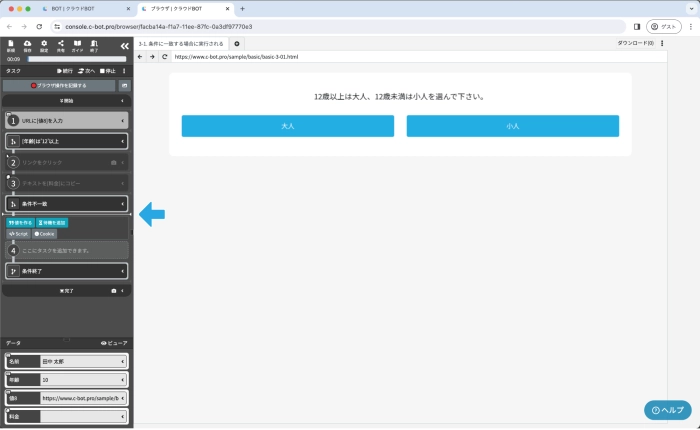The height and width of the screenshot is (430, 700).
Task: Toggle the ビューア viewer eye icon
Action: [114, 343]
